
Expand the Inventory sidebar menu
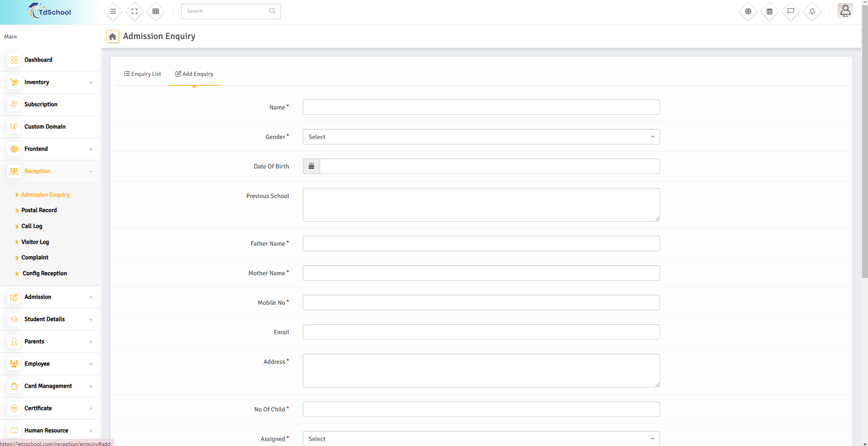point(50,82)
